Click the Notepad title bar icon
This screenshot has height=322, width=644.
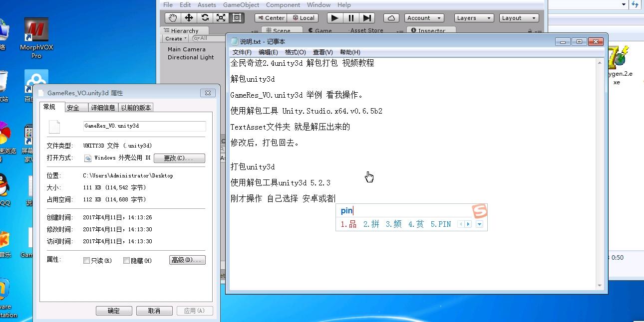(x=235, y=41)
